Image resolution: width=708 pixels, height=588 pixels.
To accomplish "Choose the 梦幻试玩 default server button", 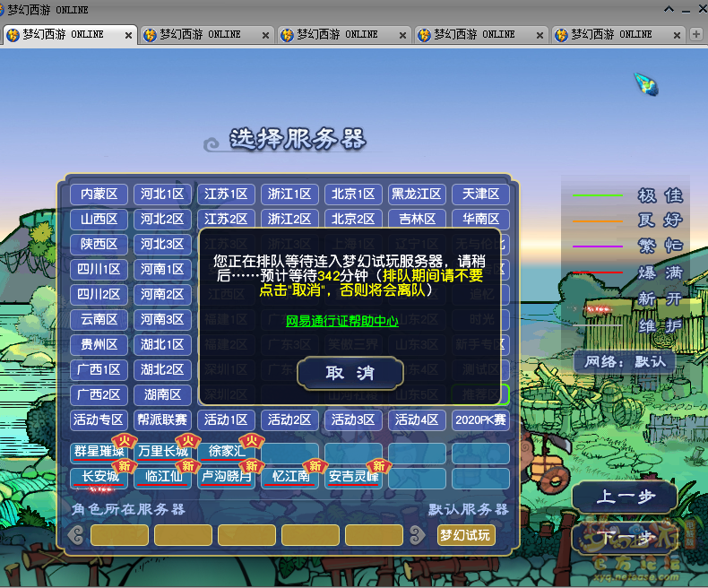I will pos(465,535).
